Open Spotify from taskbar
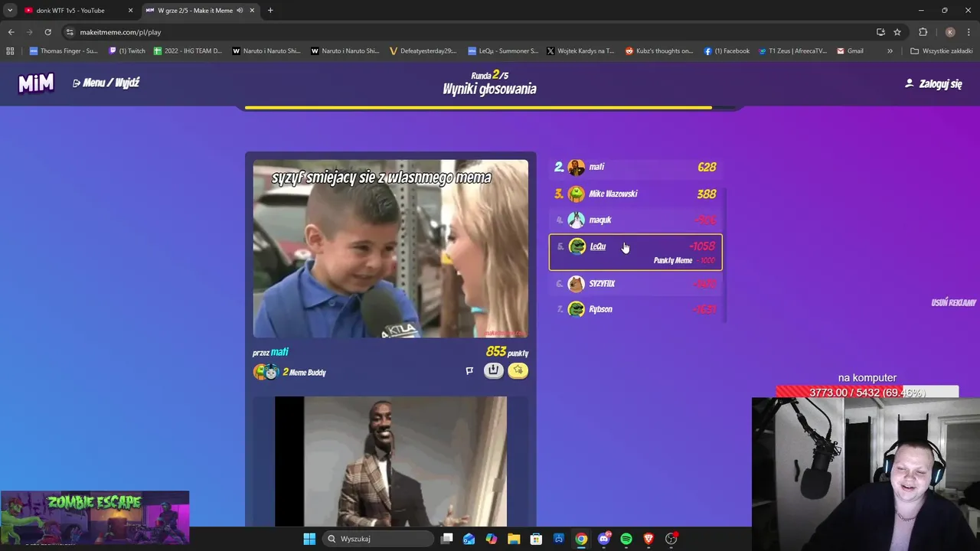The width and height of the screenshot is (980, 551). [626, 539]
